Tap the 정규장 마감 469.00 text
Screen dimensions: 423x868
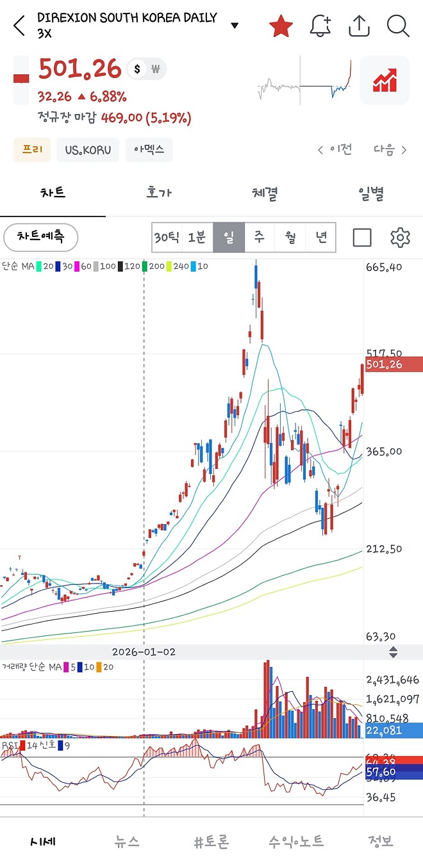pos(114,118)
